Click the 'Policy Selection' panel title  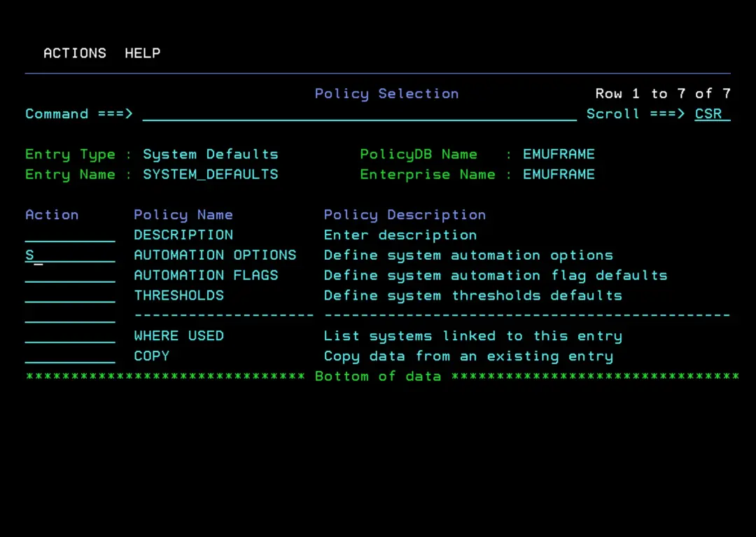(x=386, y=94)
